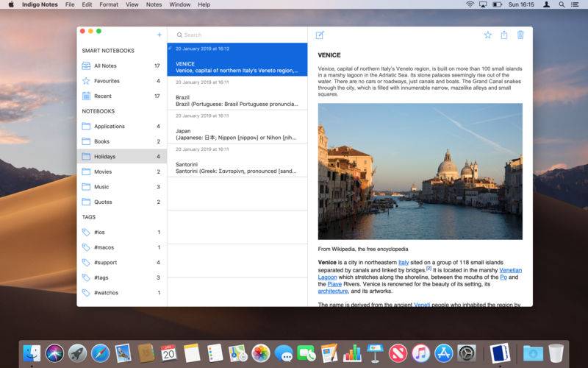Open the Recent smart notebook

[121, 96]
